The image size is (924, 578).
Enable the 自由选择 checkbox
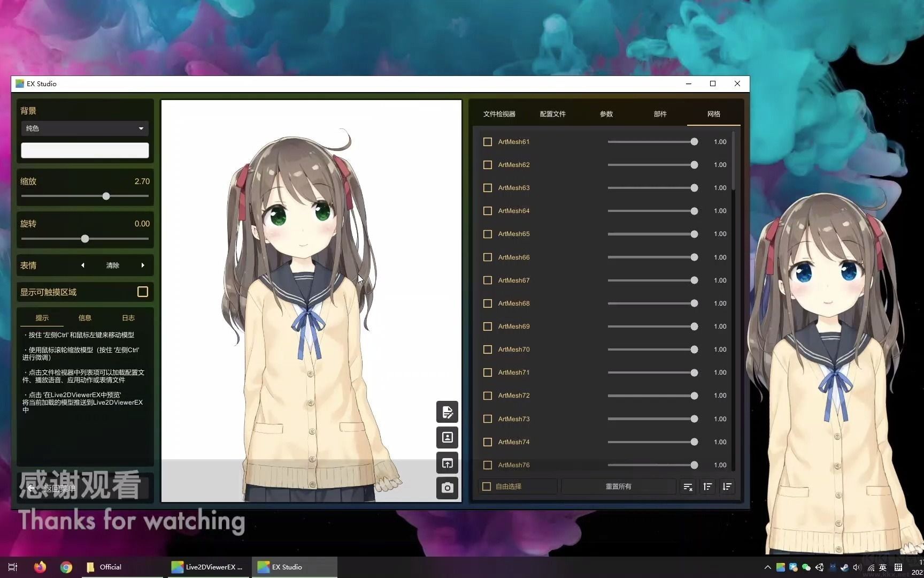486,486
